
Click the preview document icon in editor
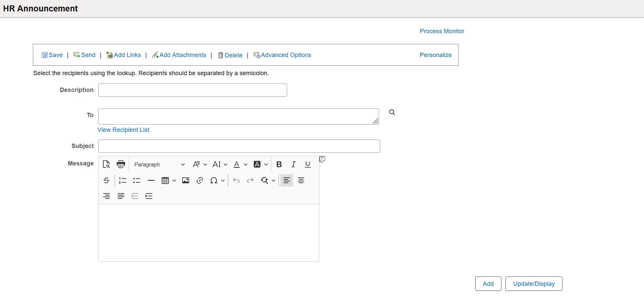point(106,164)
